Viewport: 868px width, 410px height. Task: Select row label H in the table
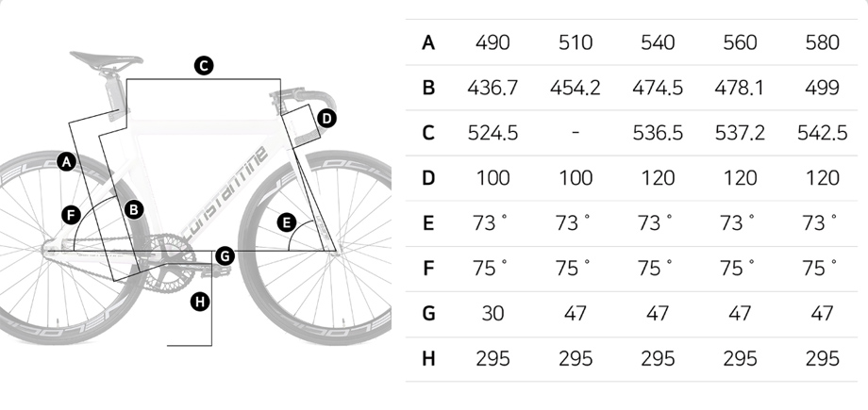click(428, 359)
